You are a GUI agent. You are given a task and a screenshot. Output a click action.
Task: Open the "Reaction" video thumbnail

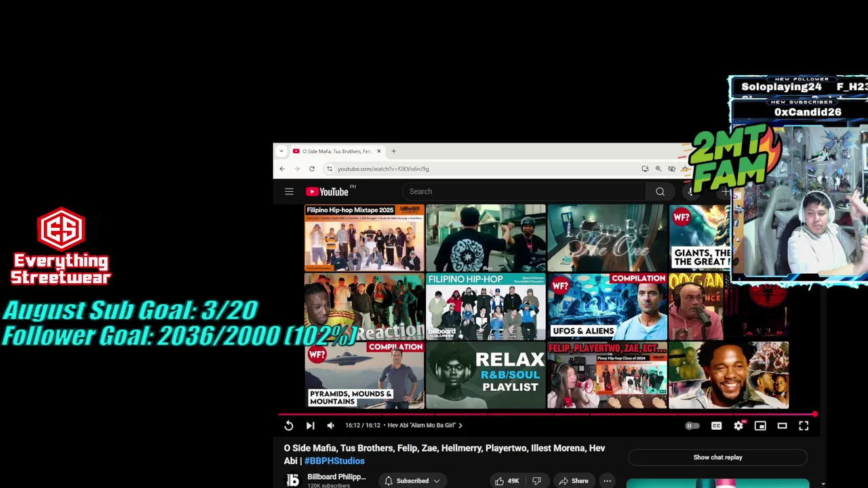(364, 306)
